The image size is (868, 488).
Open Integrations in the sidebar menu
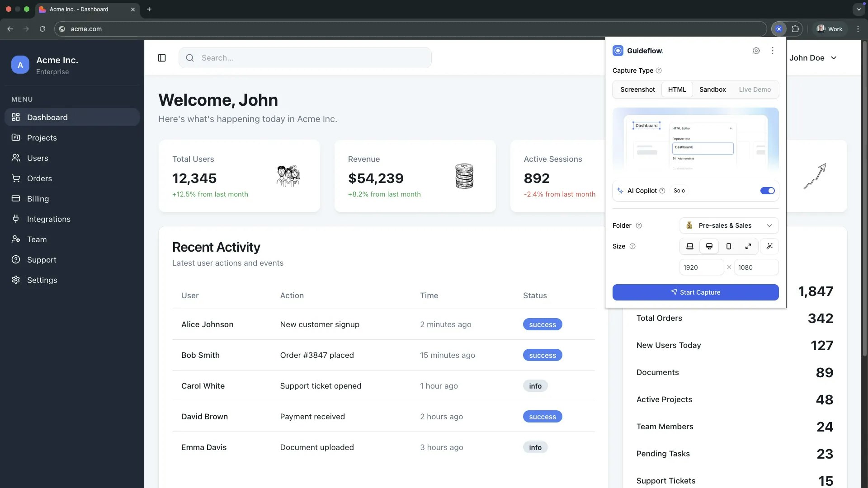tap(48, 219)
